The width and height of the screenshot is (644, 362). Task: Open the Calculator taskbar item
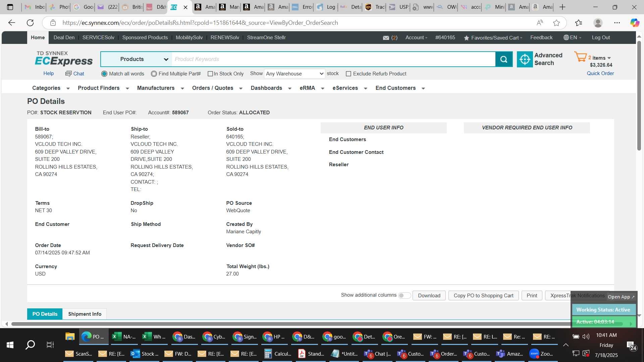tap(278, 354)
